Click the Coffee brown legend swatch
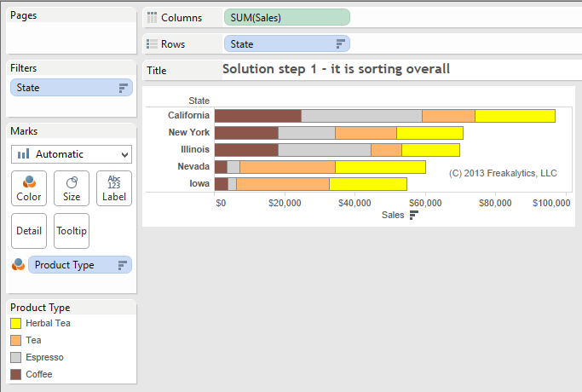 click(x=15, y=374)
